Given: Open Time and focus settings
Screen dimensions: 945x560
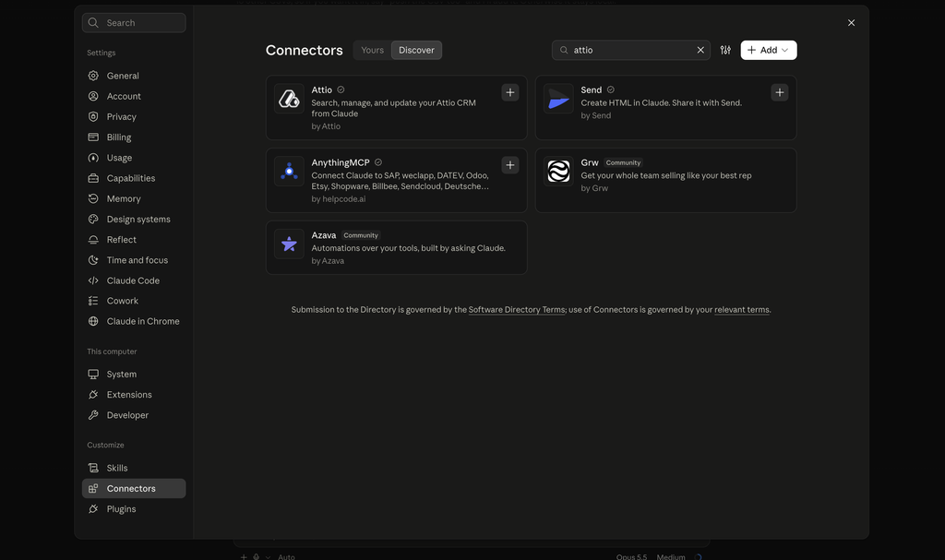Looking at the screenshot, I should pos(134,260).
